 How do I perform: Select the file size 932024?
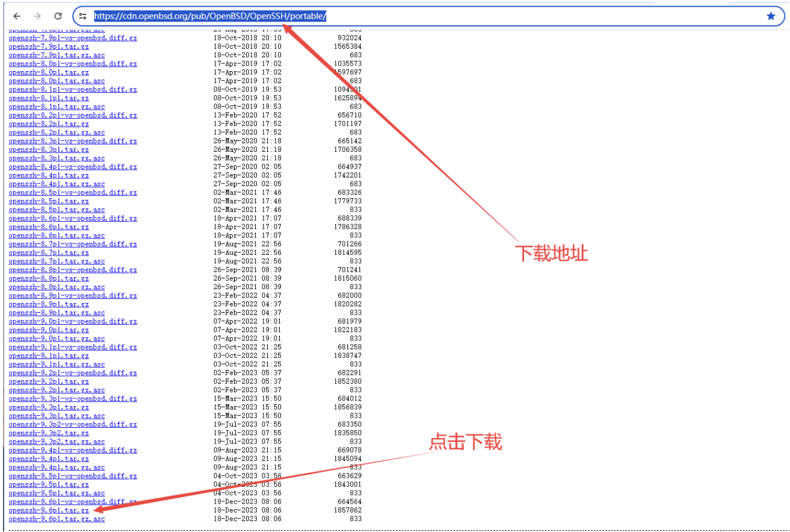[x=350, y=38]
